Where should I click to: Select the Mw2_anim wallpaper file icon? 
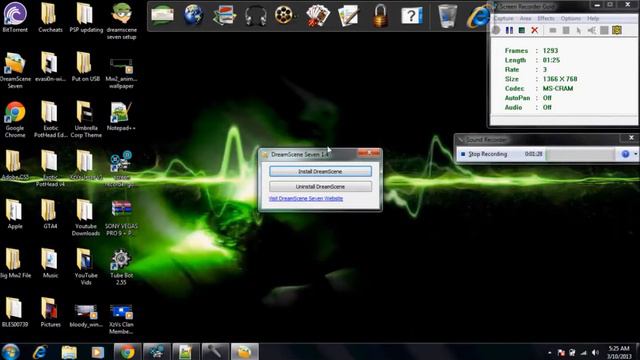tap(121, 73)
